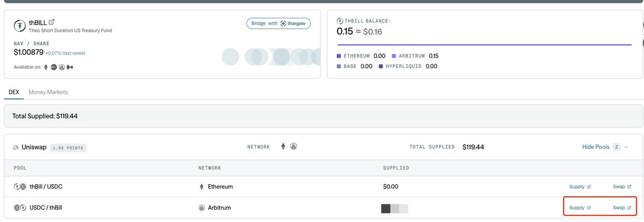Click the ARBITRUM legend color swatch
The image size is (644, 222).
coord(394,56)
